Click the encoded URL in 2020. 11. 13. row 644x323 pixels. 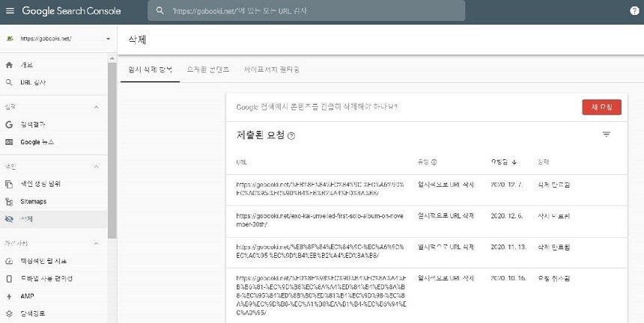tap(320, 251)
